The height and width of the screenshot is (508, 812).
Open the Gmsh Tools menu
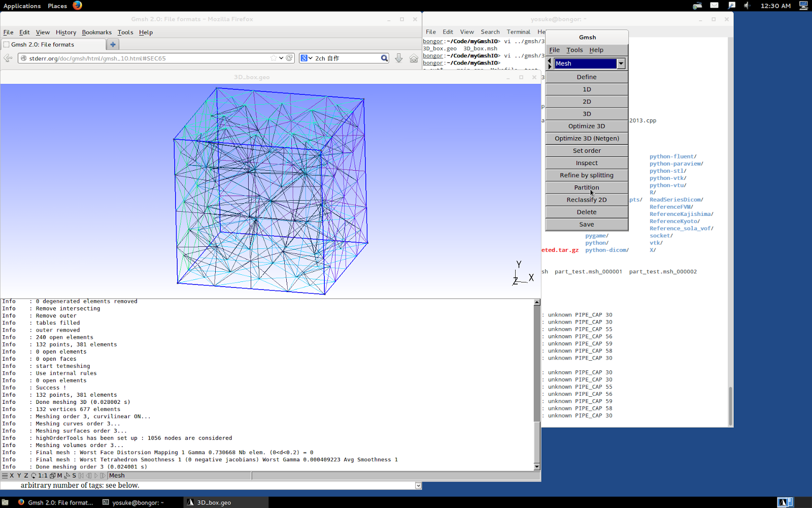(574, 50)
